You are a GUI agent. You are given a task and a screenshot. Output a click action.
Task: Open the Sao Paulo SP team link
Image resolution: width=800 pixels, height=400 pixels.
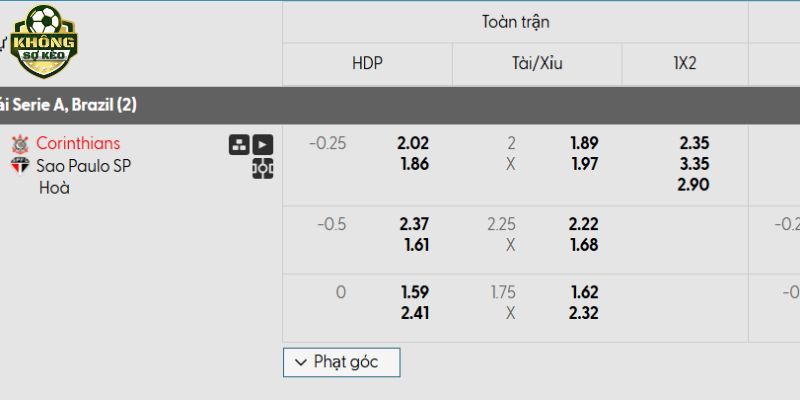point(83,166)
